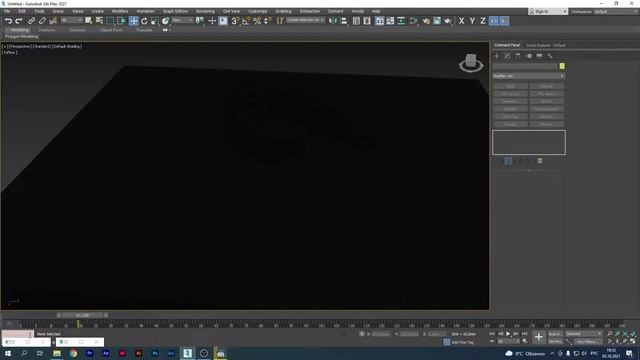Open the Perspective viewport label menu
The image size is (640, 360).
tap(19, 47)
